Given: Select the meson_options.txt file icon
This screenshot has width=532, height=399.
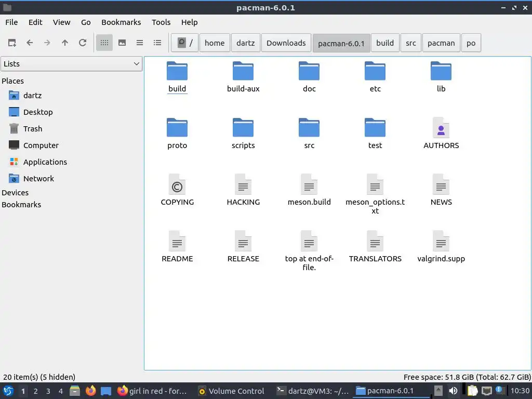Looking at the screenshot, I should (x=375, y=184).
